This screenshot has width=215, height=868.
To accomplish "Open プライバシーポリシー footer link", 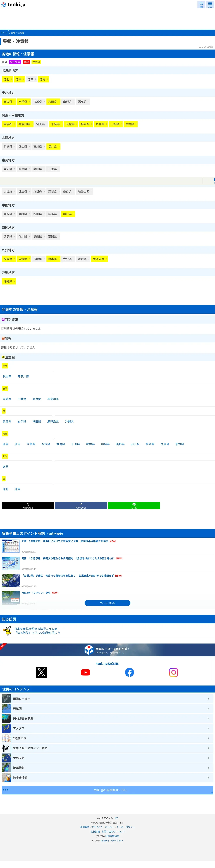I will pos(103,827).
